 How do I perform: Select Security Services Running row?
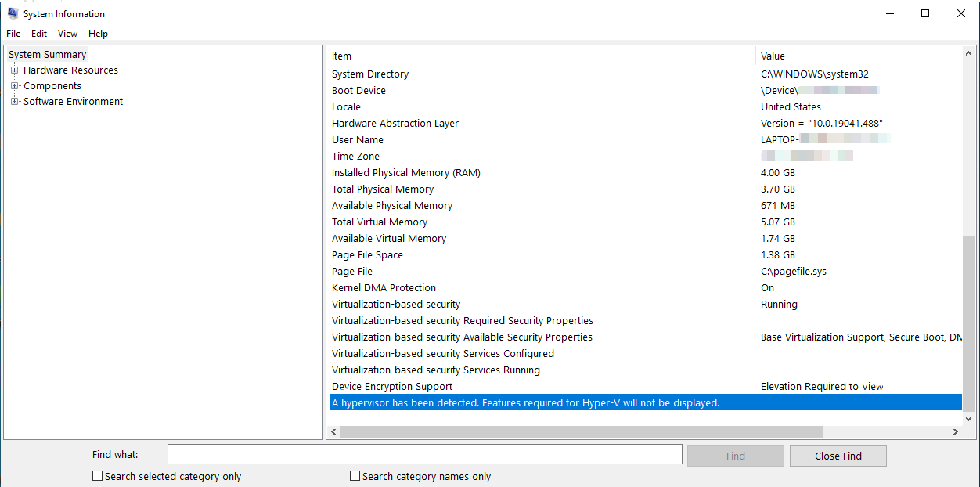click(644, 370)
